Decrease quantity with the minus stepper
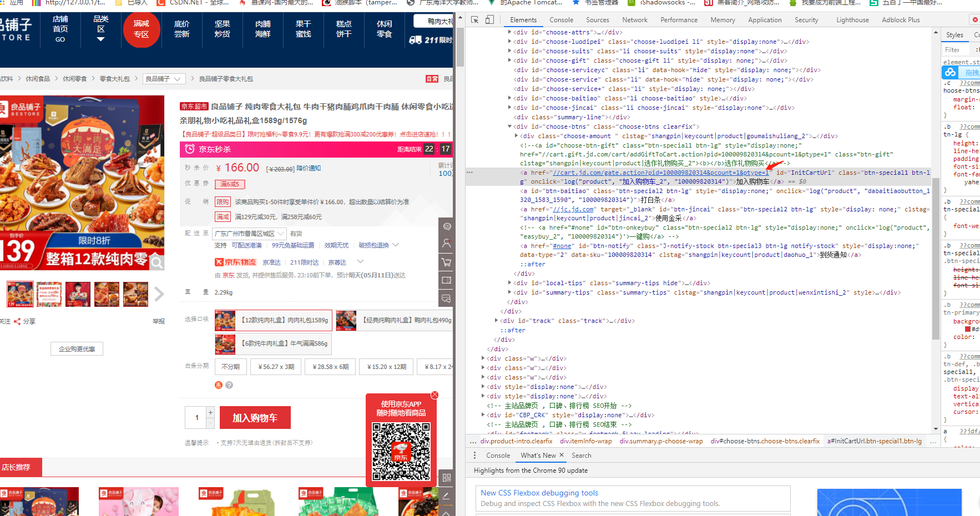This screenshot has width=980, height=516. click(210, 423)
